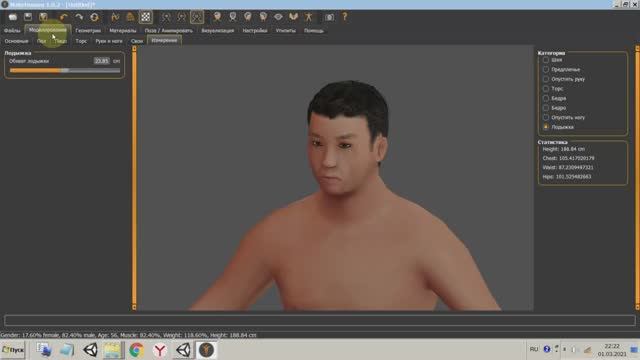Apply right-to-left symmetry icon
Image resolution: width=640 pixels, height=360 pixels.
tap(166, 17)
